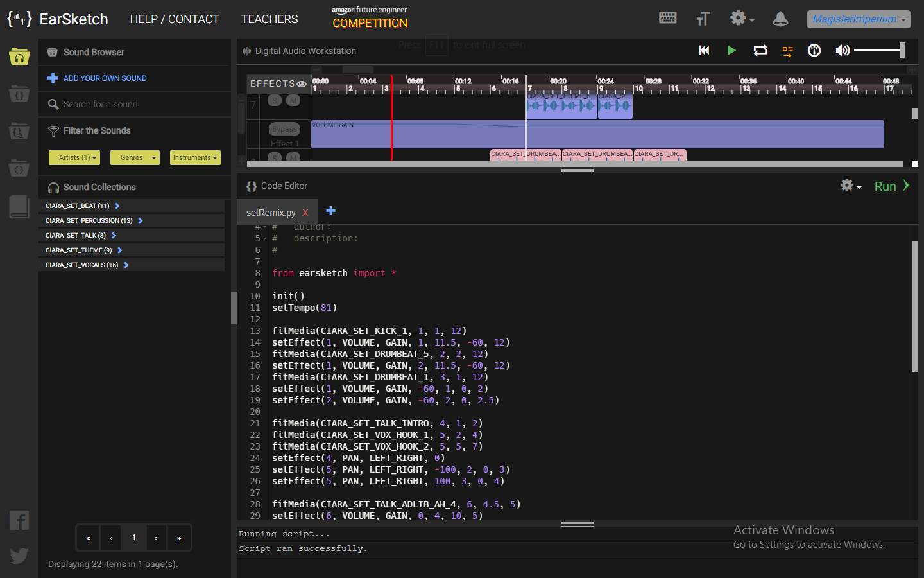Viewport: 924px width, 578px height.
Task: Open keyboard shortcuts icon
Action: [667, 18]
